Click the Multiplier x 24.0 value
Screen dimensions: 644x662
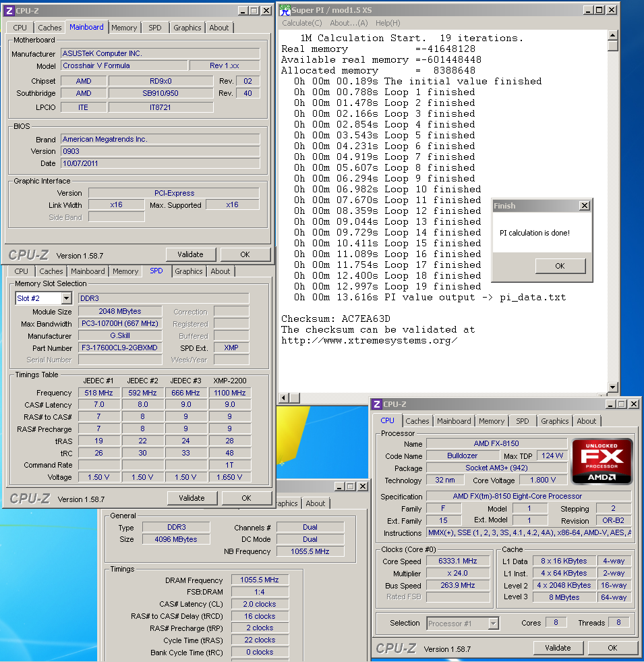click(x=458, y=574)
